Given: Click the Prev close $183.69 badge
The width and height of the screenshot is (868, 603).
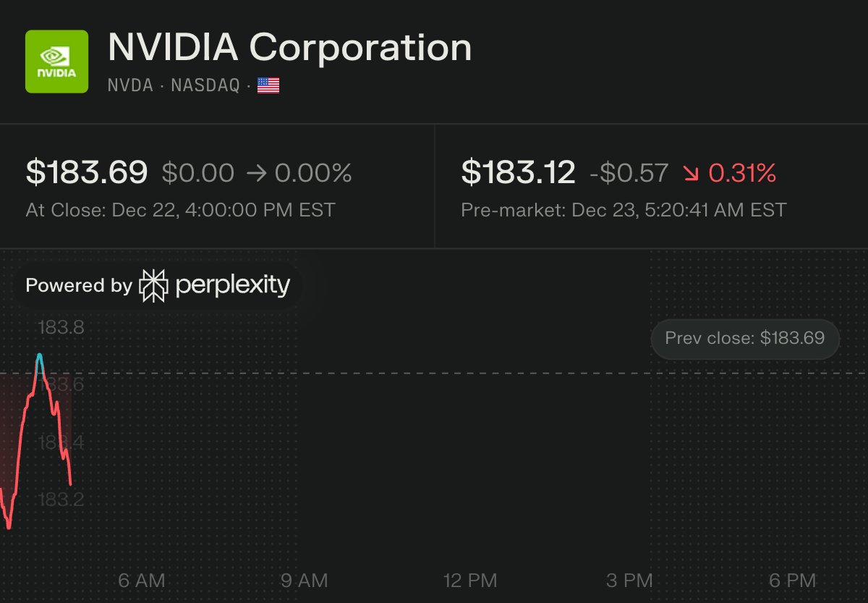Looking at the screenshot, I should coord(744,339).
